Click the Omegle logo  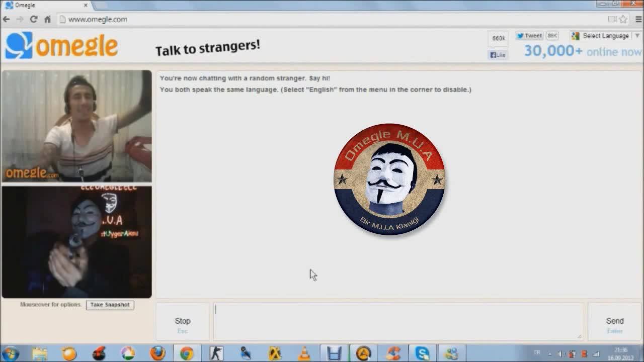(61, 46)
